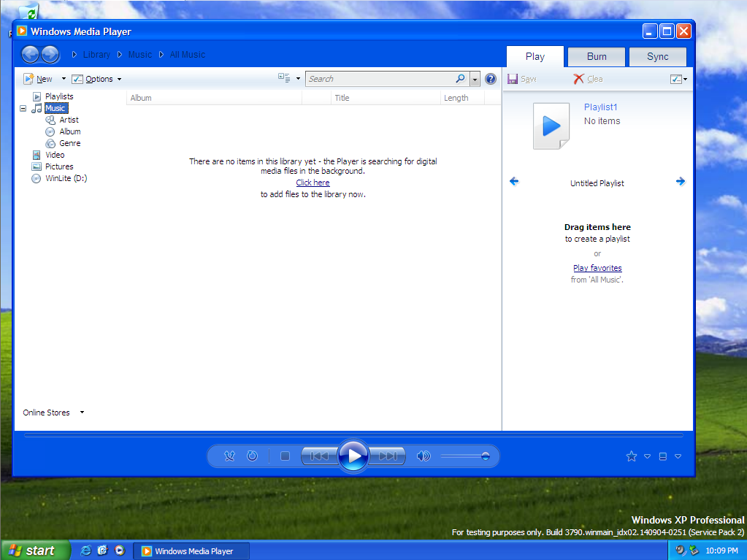747x560 pixels.
Task: Expand the view options dropdown arrow
Action: click(298, 79)
